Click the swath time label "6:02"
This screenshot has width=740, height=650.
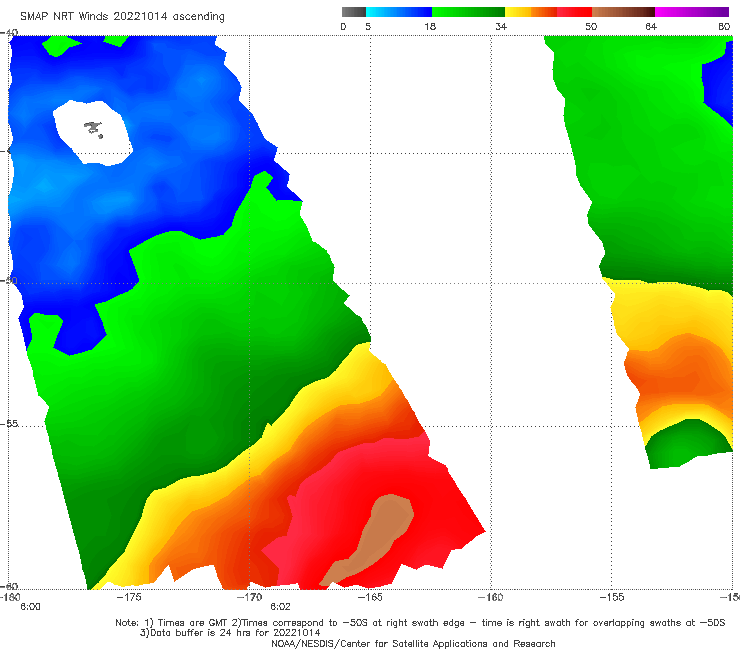[280, 607]
